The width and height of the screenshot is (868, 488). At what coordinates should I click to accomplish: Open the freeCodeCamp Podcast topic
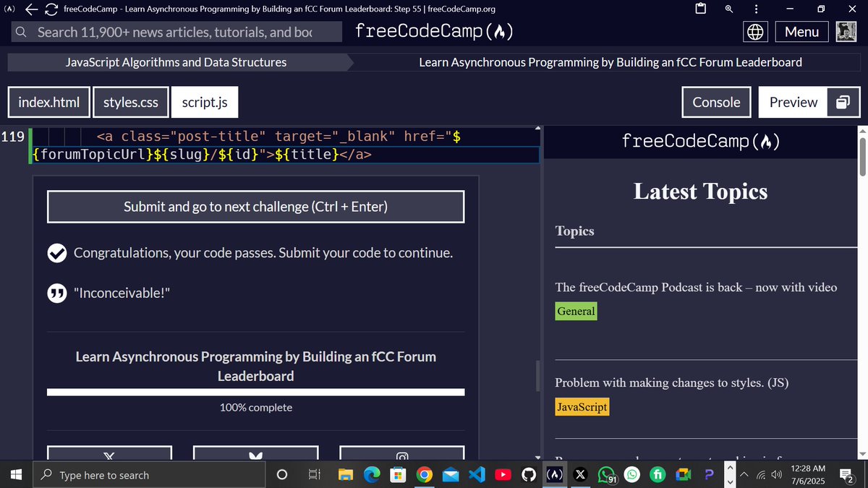pos(696,287)
